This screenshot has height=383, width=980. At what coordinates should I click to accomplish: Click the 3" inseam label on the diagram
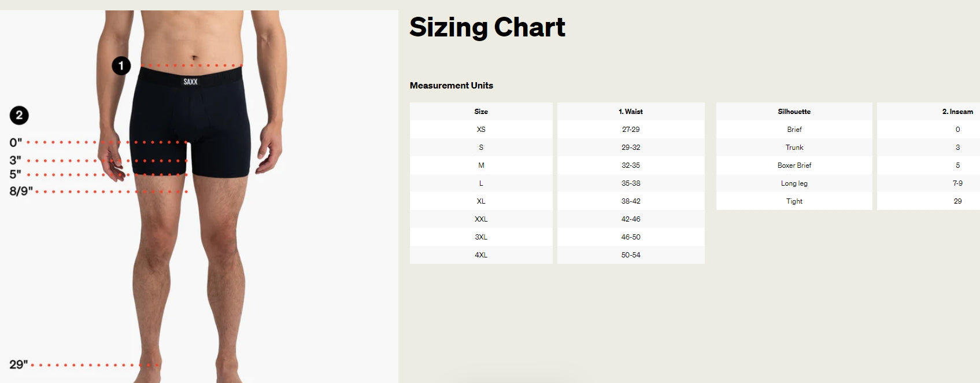point(16,160)
